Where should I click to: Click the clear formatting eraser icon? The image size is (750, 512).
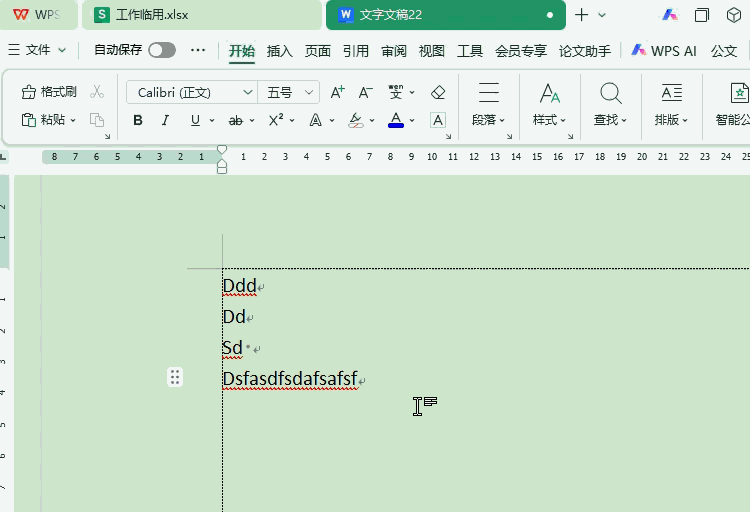pos(438,92)
